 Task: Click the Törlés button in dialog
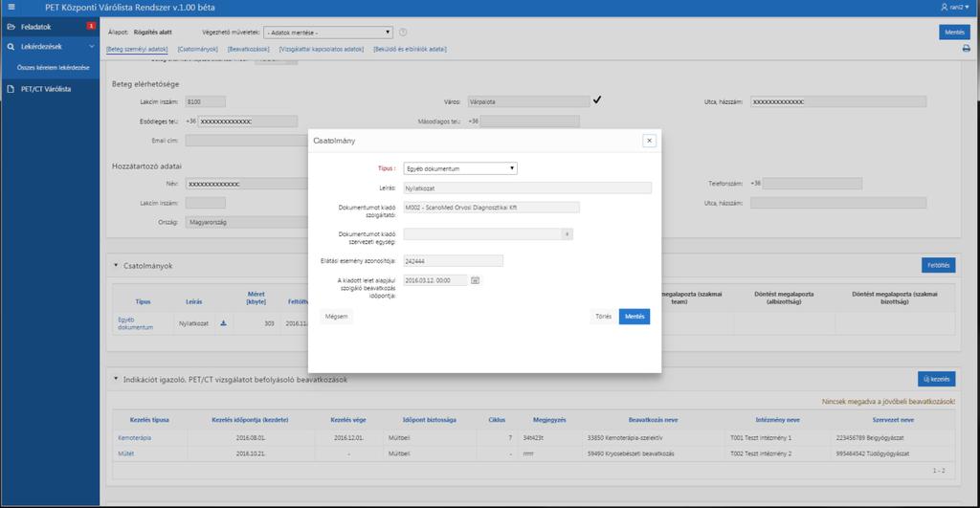click(x=603, y=317)
